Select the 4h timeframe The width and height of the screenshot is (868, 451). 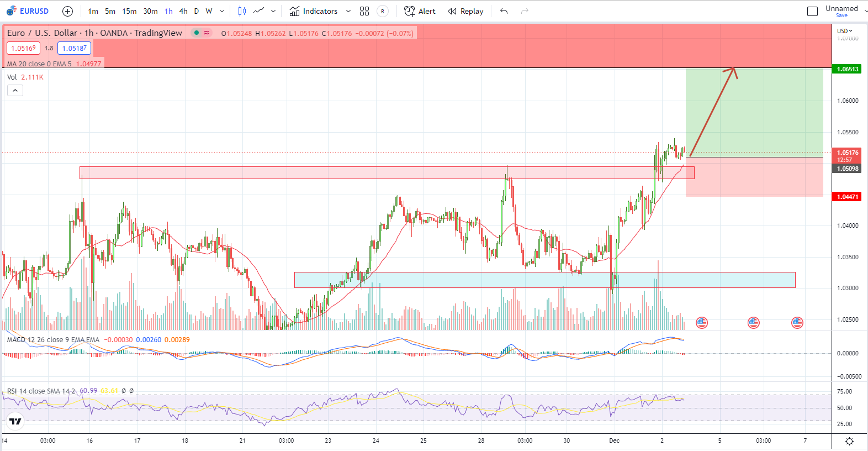coord(183,11)
